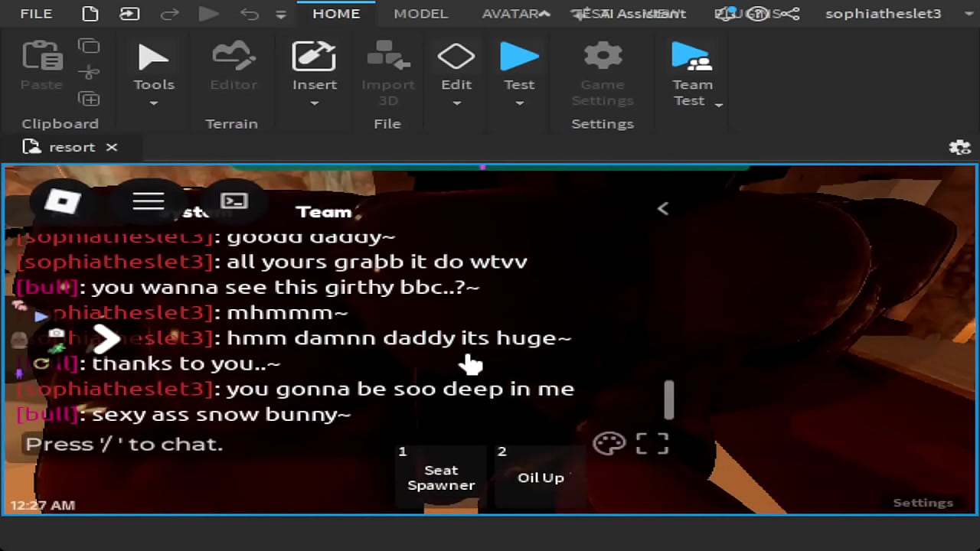Open the hamburger menu in game view
Screen dimensions: 980x551
(x=149, y=201)
